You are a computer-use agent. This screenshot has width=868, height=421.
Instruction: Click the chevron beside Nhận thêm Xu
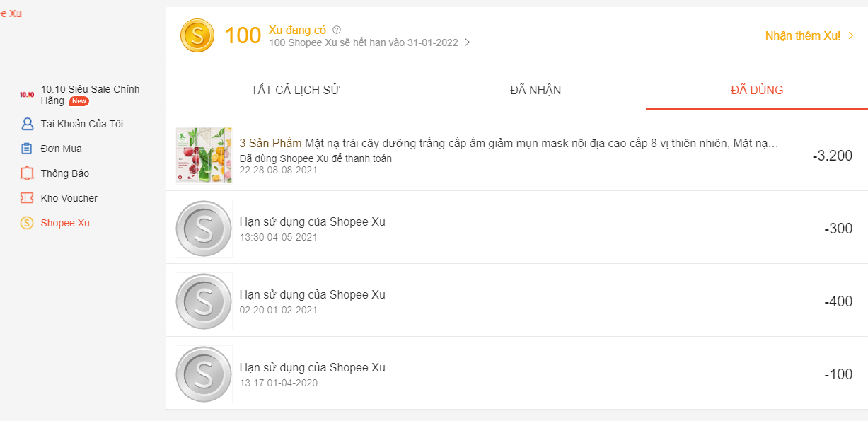pos(851,35)
